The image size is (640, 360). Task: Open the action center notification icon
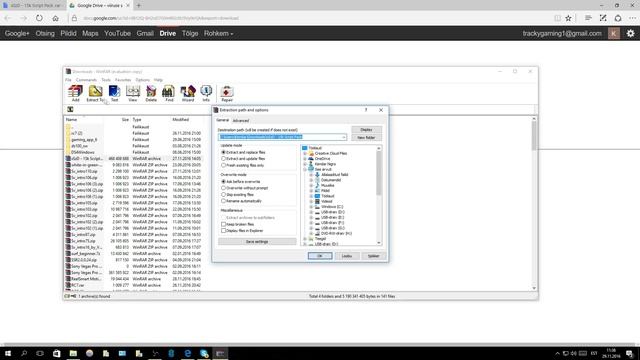click(630, 353)
